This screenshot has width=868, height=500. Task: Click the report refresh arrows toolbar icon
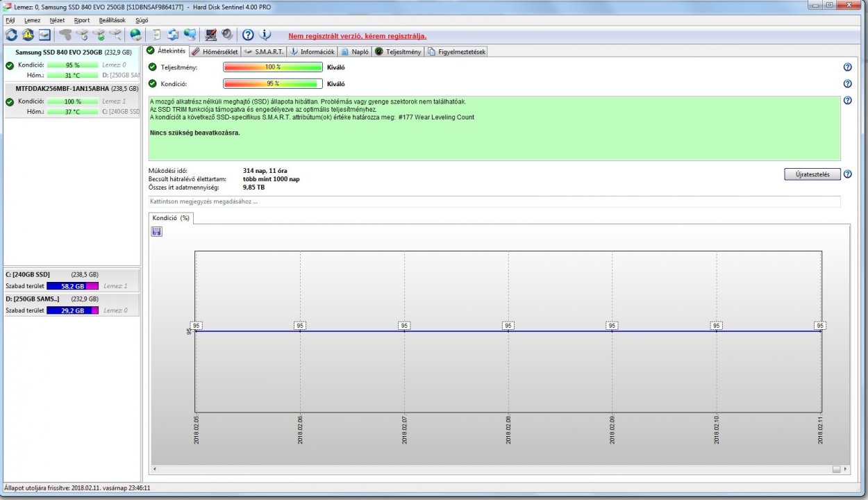click(x=173, y=35)
